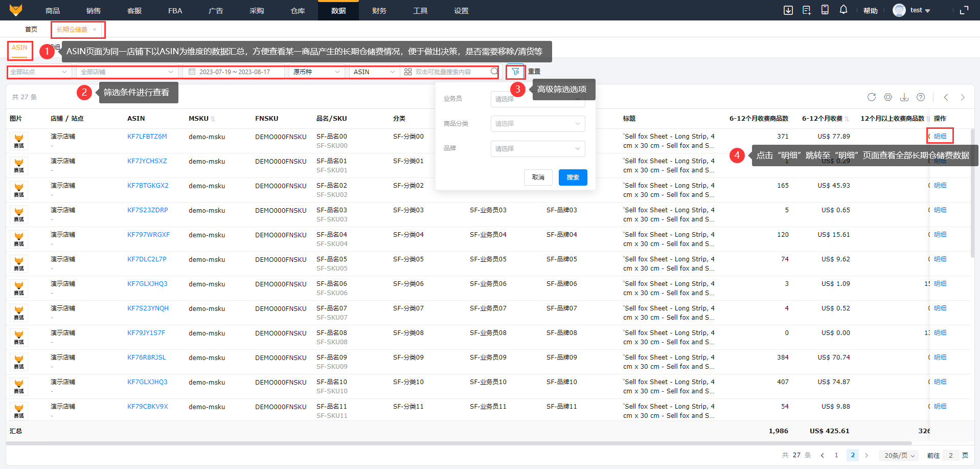Expand the 全部站点 site dropdown
Screen dimensions: 980x469
click(x=38, y=72)
